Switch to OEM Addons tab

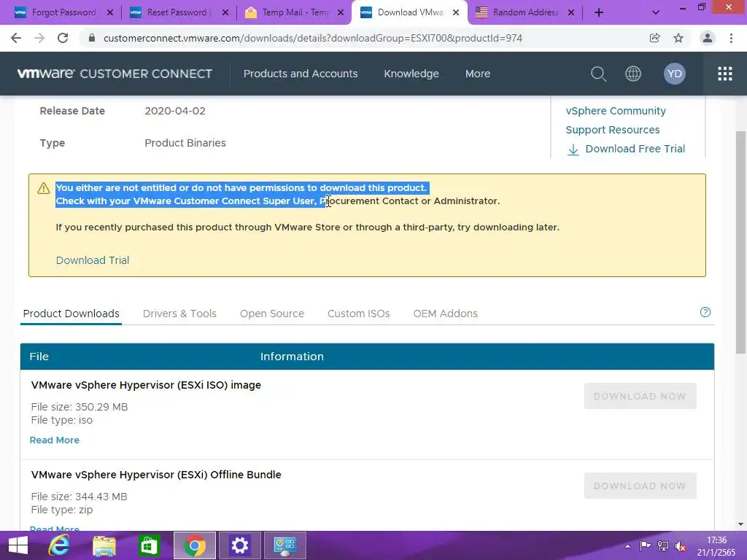(446, 314)
